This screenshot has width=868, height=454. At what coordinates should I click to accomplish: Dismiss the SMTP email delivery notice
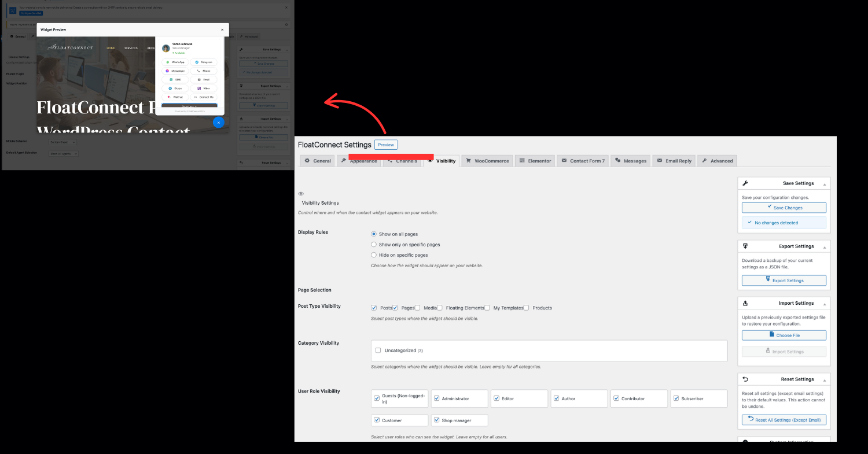288,8
